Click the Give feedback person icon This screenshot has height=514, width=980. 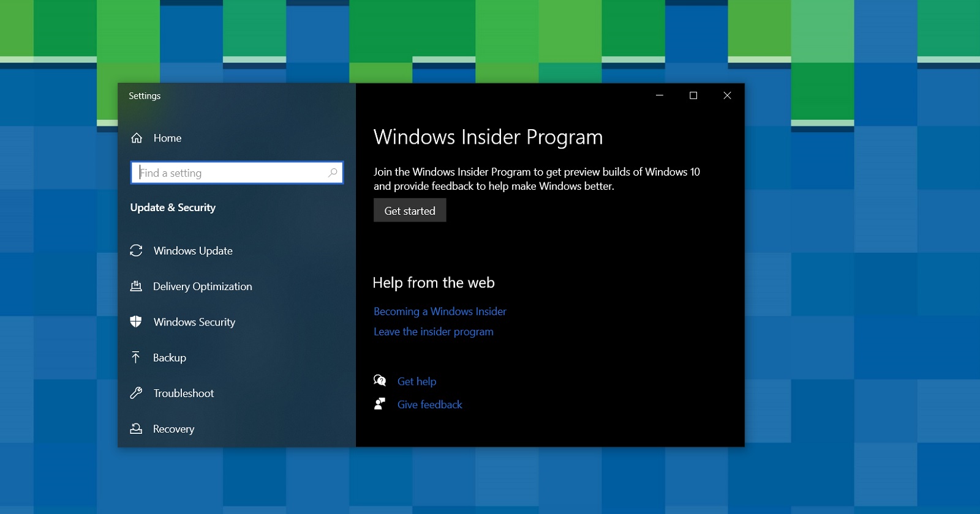click(x=380, y=404)
